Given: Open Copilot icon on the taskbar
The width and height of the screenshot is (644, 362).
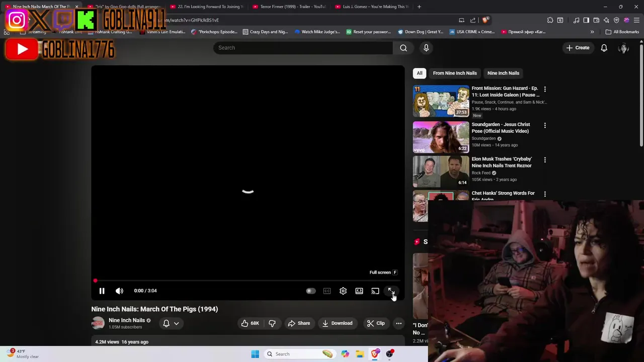Looking at the screenshot, I should (345, 354).
